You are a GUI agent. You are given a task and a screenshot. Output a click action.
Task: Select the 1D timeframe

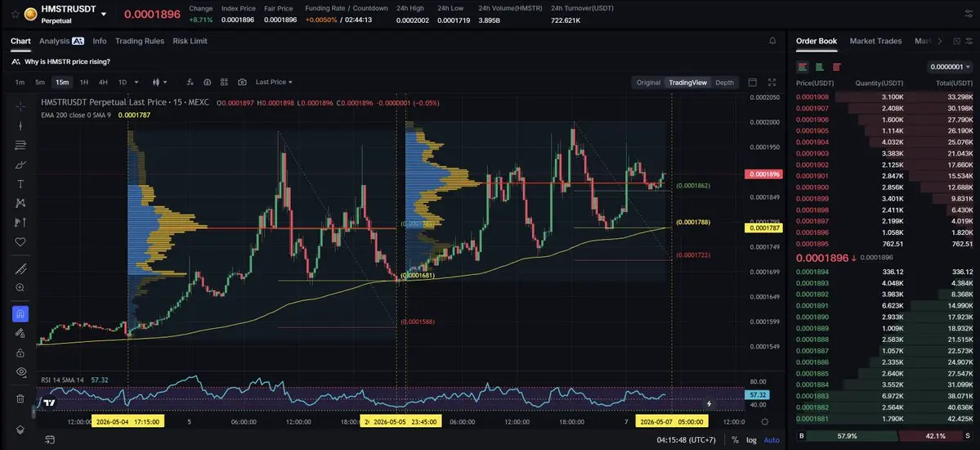[x=123, y=82]
